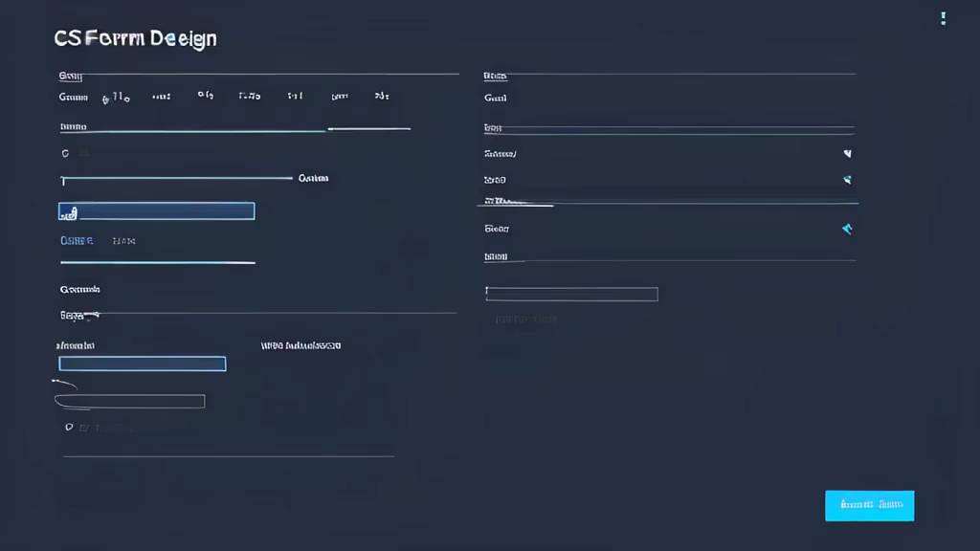Select the first label in the icon row
This screenshot has height=551, width=980.
[x=73, y=97]
